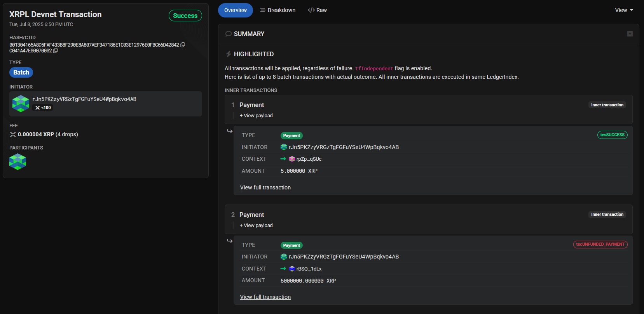The height and width of the screenshot is (314, 644).
Task: Open the Breakdown tab
Action: point(278,10)
